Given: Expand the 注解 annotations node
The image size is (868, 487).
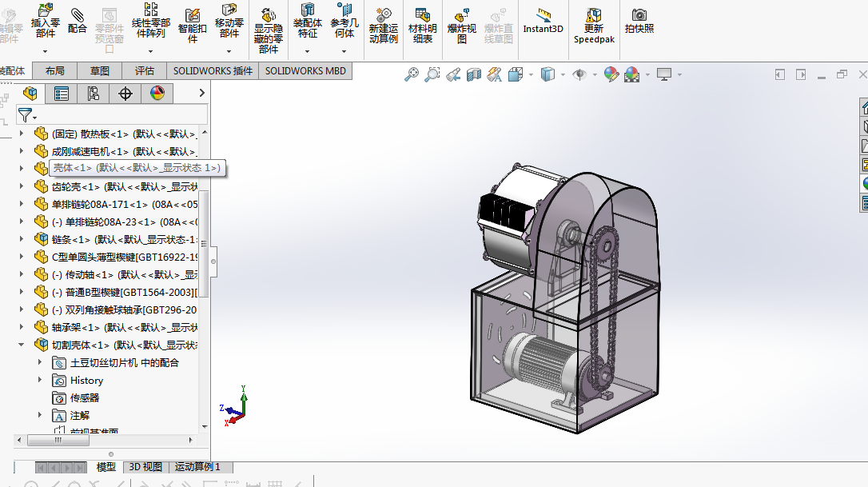Looking at the screenshot, I should pyautogui.click(x=40, y=415).
